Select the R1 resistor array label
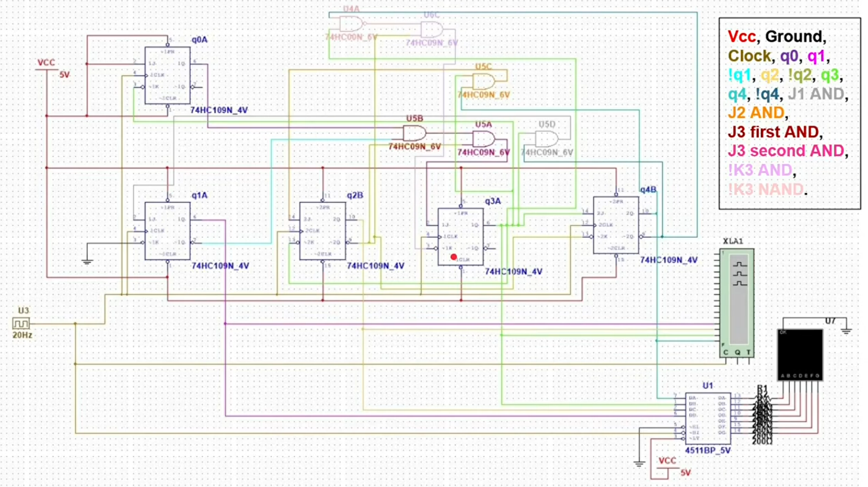868x487 pixels. pos(762,387)
